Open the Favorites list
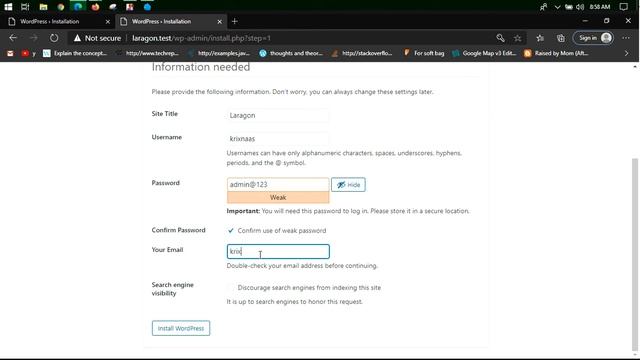This screenshot has width=640, height=360. [540, 38]
